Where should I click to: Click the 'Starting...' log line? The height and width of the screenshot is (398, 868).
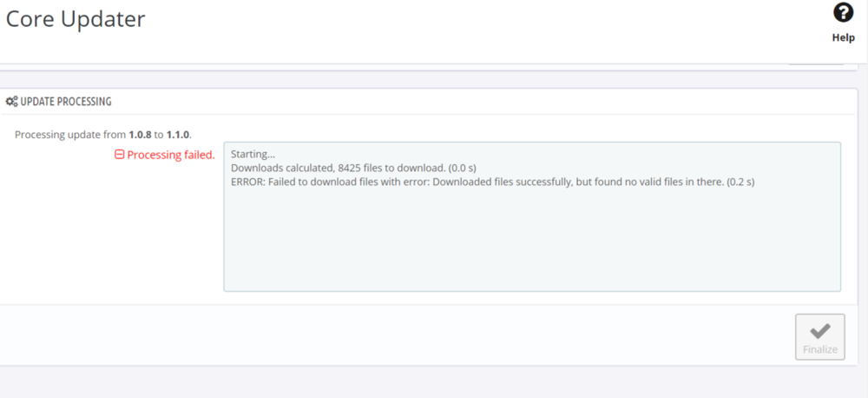coord(253,154)
